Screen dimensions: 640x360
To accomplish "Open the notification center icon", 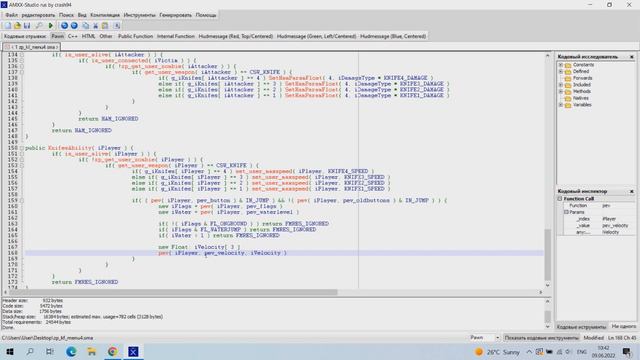I will coord(627,352).
